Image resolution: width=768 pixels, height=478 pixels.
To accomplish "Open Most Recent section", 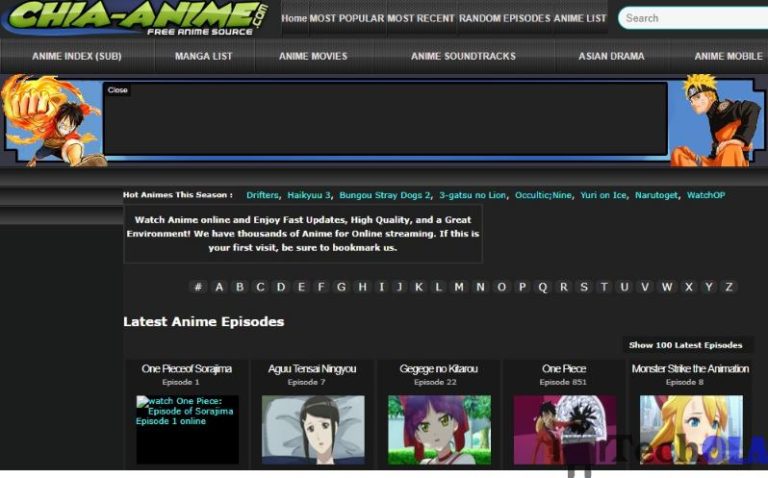I will 421,19.
